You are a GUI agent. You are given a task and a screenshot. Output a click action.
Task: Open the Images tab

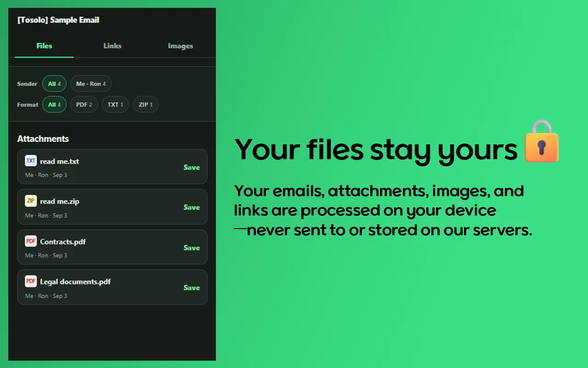pos(180,46)
